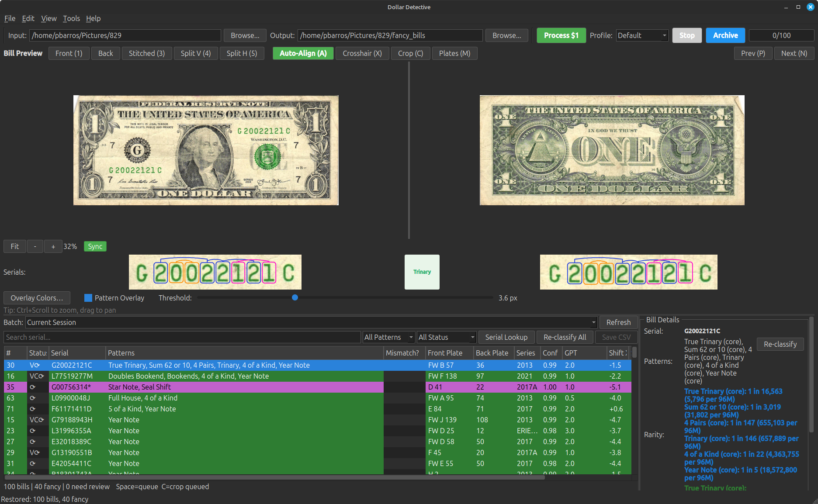Click the Refresh button
The image size is (818, 504).
pos(618,322)
